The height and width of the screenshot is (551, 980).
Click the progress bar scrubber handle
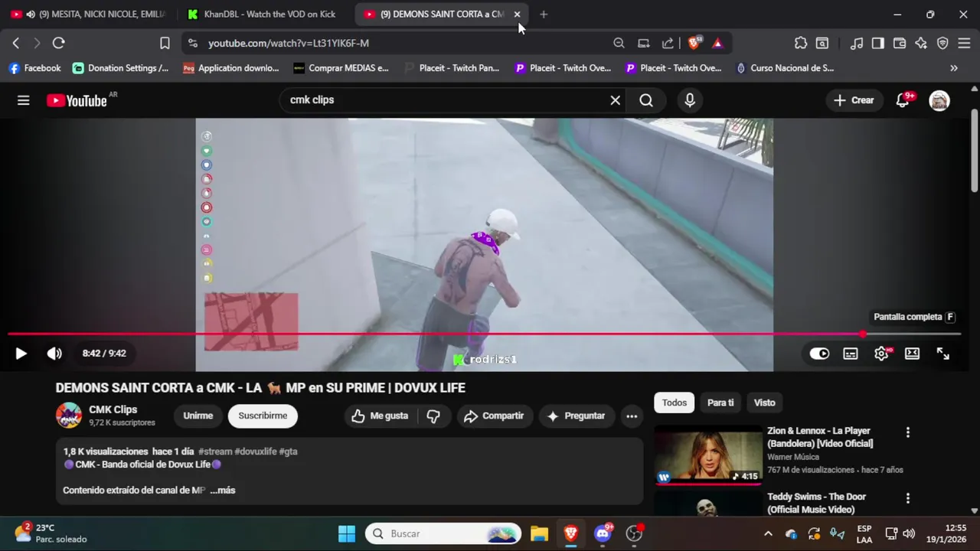pyautogui.click(x=863, y=334)
